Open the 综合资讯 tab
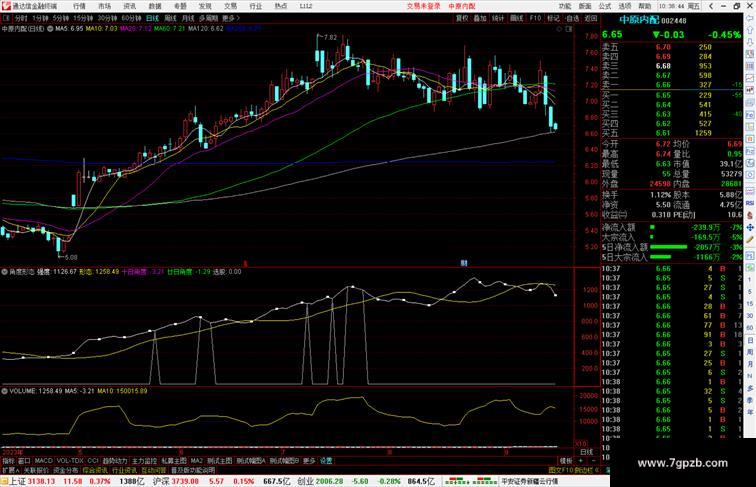The width and height of the screenshot is (756, 487). [95, 470]
